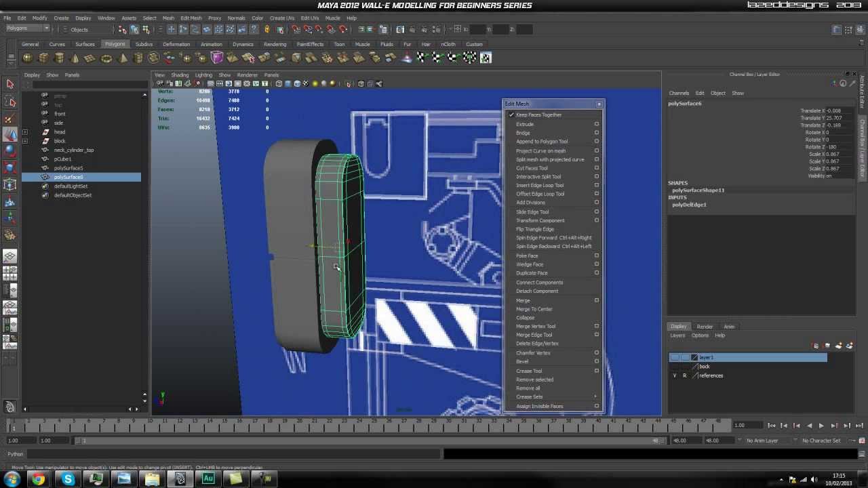Open the Polygons menu set dropdown
Image resolution: width=868 pixels, height=488 pixels.
(27, 28)
